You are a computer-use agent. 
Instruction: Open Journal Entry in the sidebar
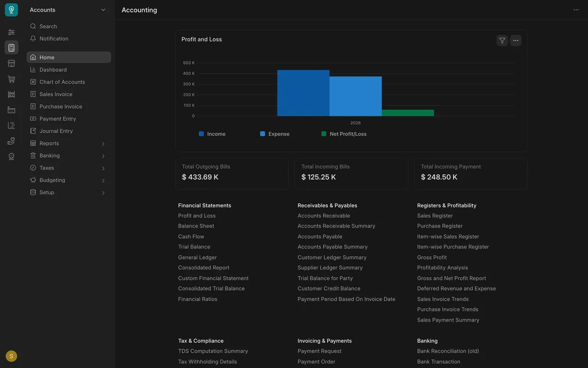[69, 131]
